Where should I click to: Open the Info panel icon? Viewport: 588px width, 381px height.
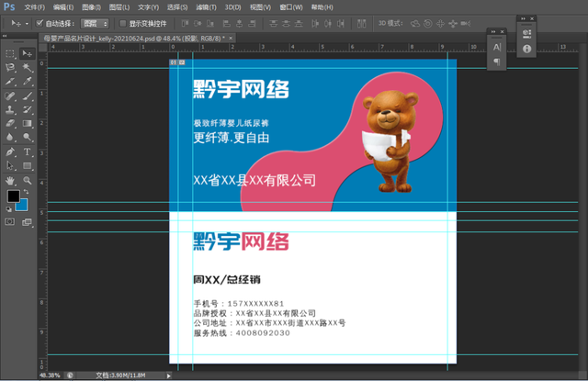(526, 49)
